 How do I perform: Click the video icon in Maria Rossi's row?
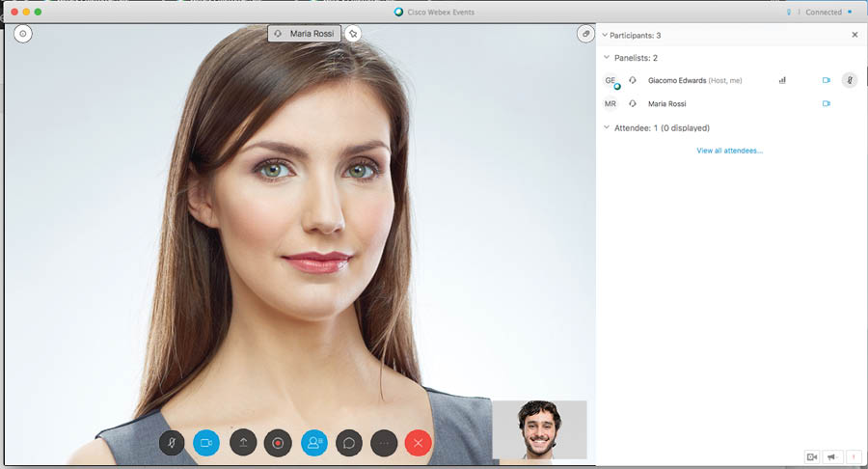(x=826, y=103)
